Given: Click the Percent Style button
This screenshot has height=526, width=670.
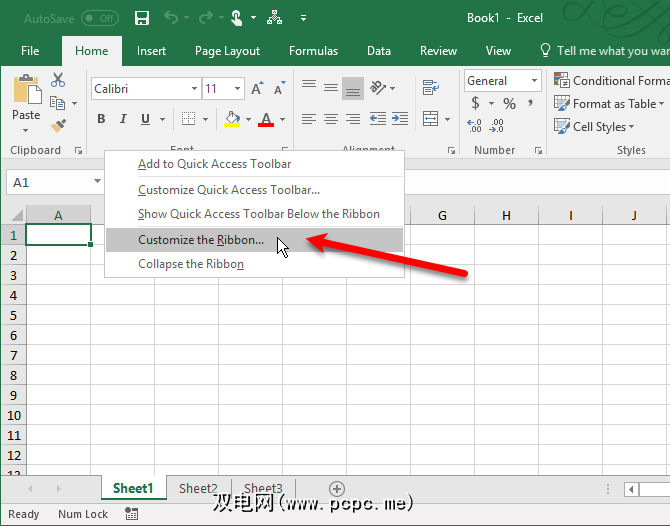Looking at the screenshot, I should [x=509, y=104].
